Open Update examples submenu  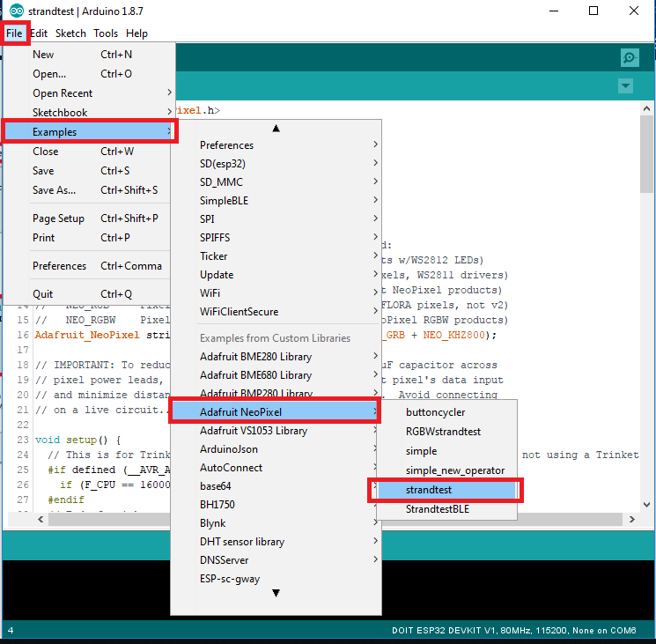[x=276, y=275]
